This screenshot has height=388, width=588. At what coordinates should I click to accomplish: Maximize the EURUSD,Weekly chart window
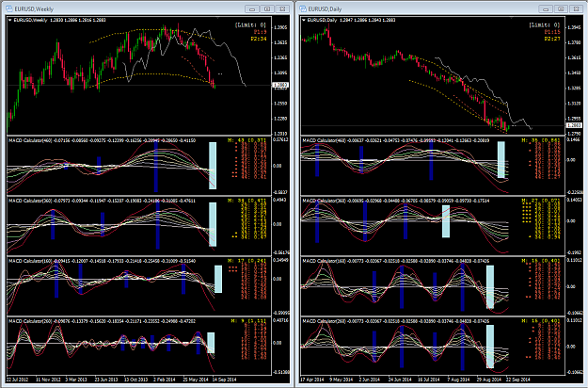coord(267,8)
